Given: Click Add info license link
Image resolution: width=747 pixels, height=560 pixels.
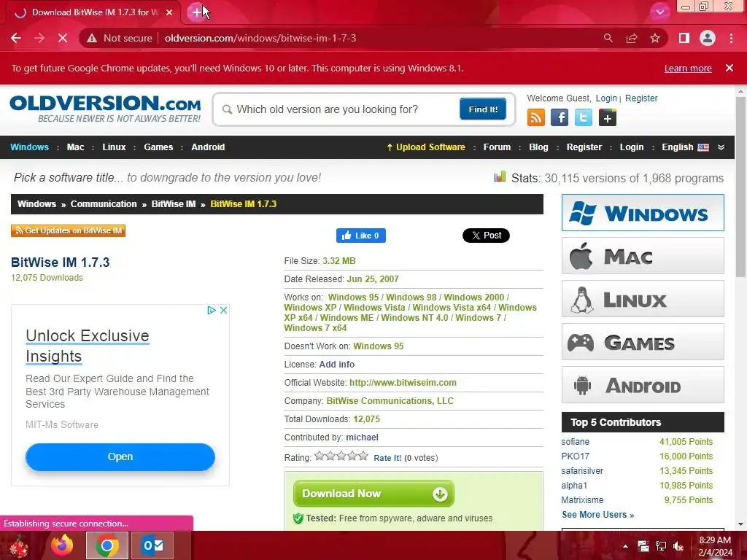Looking at the screenshot, I should [336, 365].
